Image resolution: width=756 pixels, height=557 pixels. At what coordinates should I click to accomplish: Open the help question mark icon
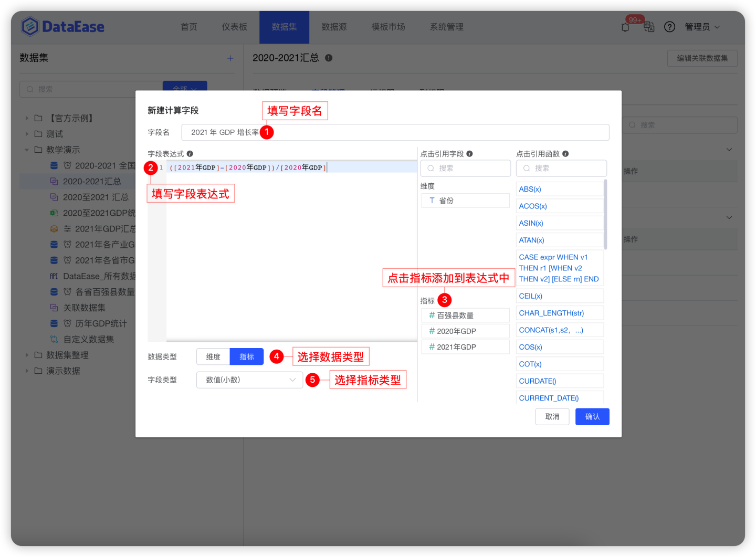coord(669,27)
